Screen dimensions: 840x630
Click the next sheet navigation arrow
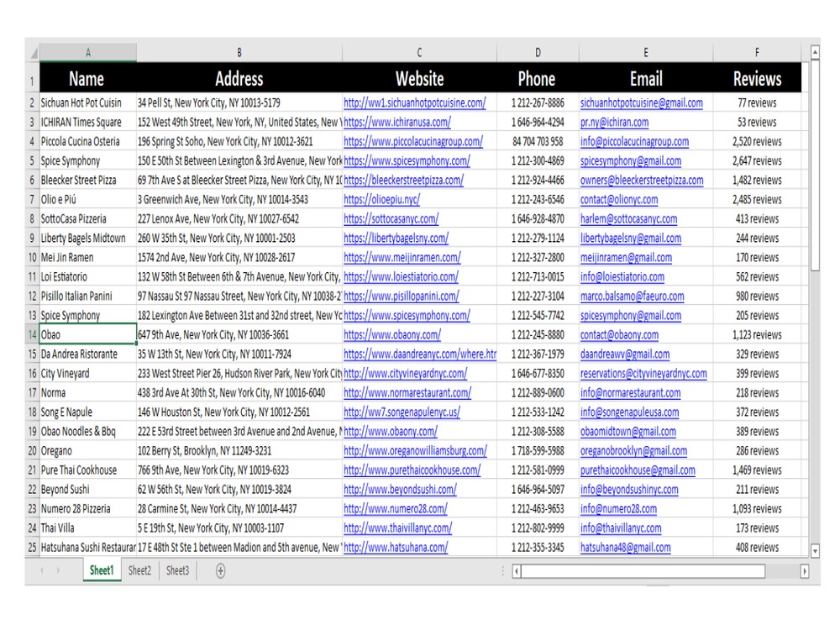tap(58, 570)
